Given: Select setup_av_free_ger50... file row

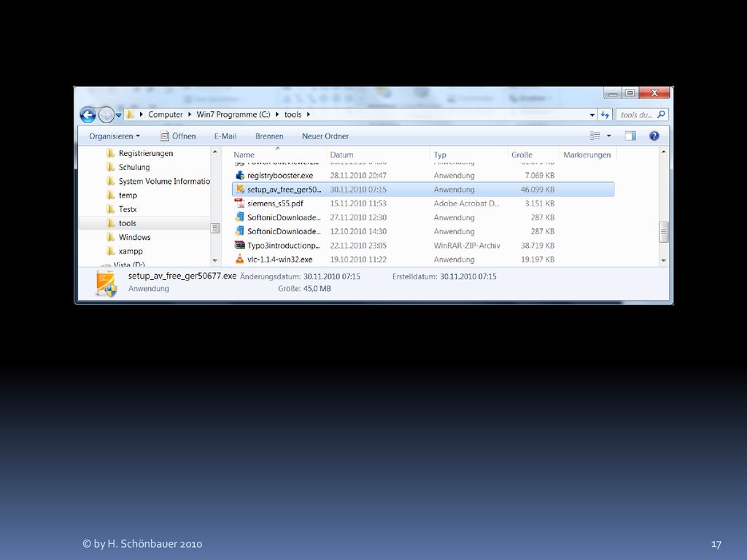Looking at the screenshot, I should click(x=423, y=189).
